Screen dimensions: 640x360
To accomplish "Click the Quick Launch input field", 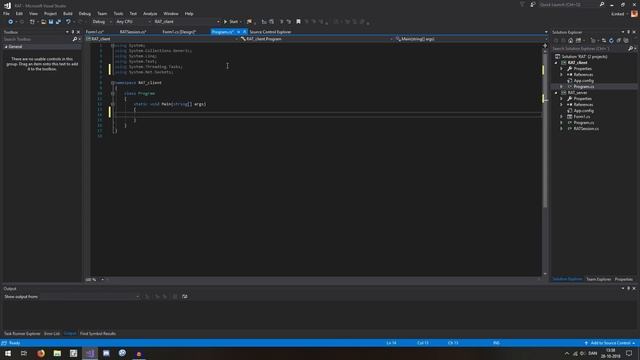I will tap(568, 4).
